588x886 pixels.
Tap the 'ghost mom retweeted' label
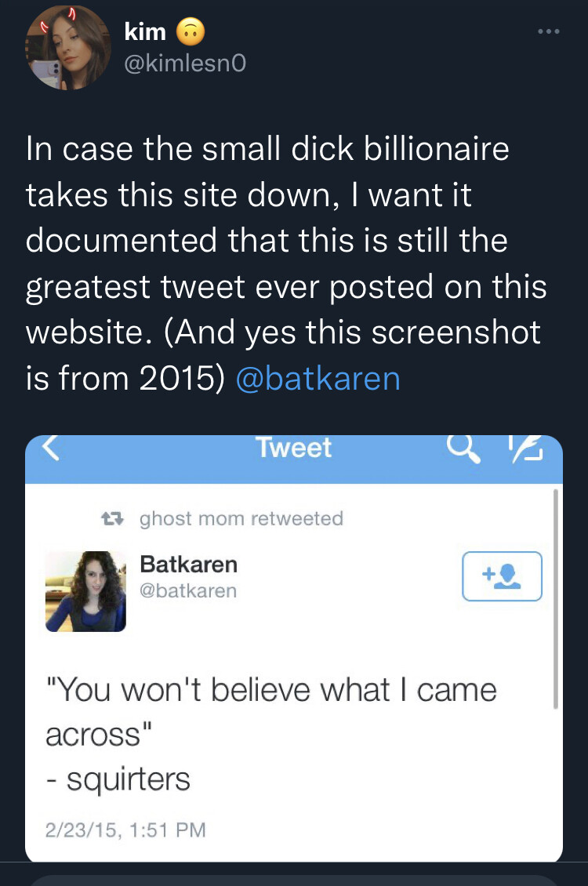[x=241, y=518]
